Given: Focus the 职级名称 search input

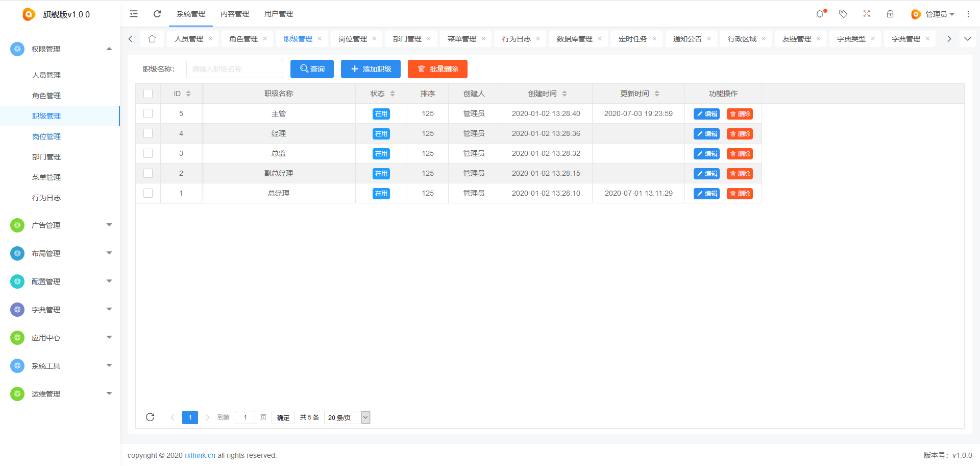Looking at the screenshot, I should 235,69.
